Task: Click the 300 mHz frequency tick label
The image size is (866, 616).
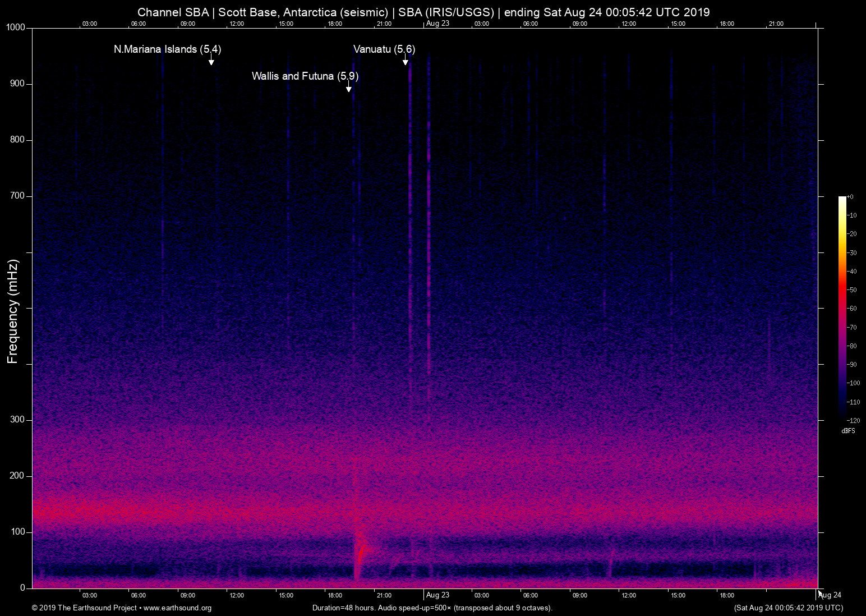Action: pyautogui.click(x=17, y=420)
